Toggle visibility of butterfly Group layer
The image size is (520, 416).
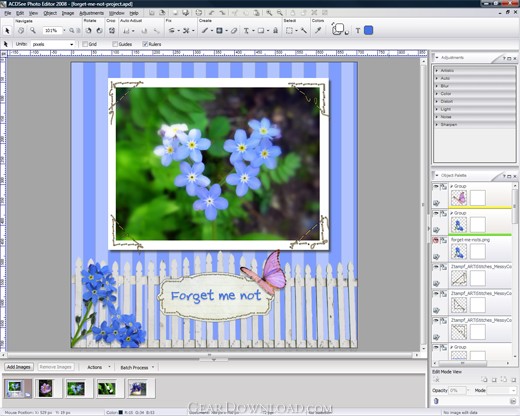(436, 186)
